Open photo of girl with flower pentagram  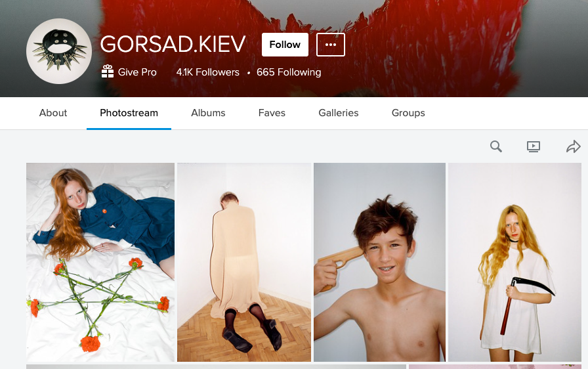100,262
